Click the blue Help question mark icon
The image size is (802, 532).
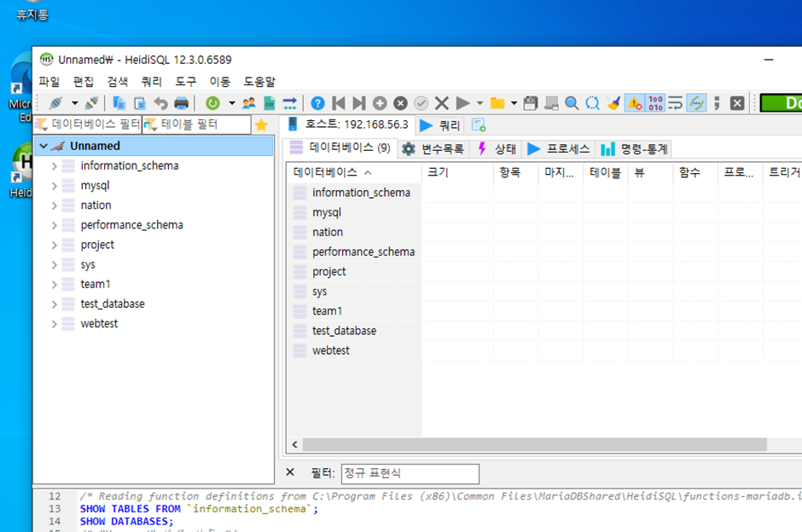317,103
